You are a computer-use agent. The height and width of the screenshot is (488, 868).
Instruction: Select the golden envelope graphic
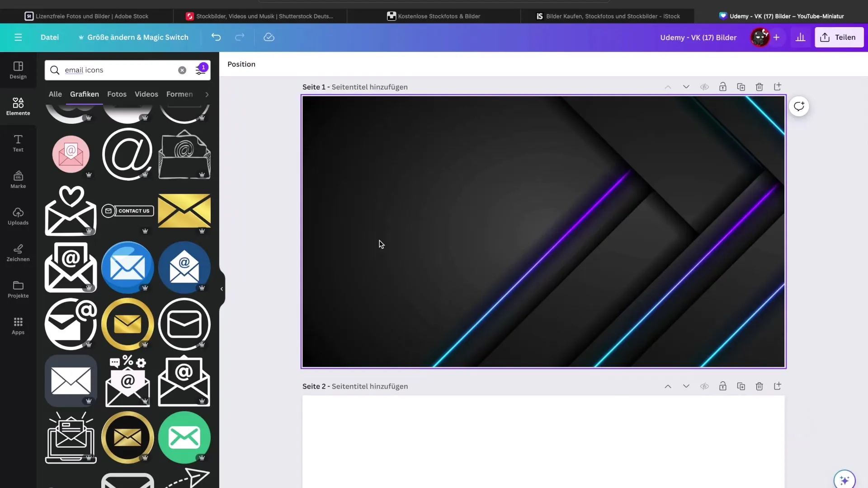pyautogui.click(x=184, y=211)
